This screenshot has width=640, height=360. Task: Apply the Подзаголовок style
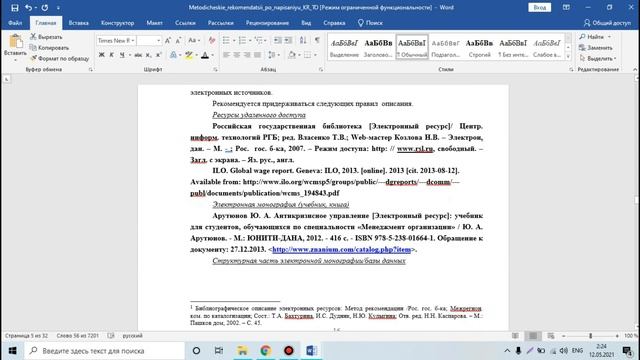[445, 47]
